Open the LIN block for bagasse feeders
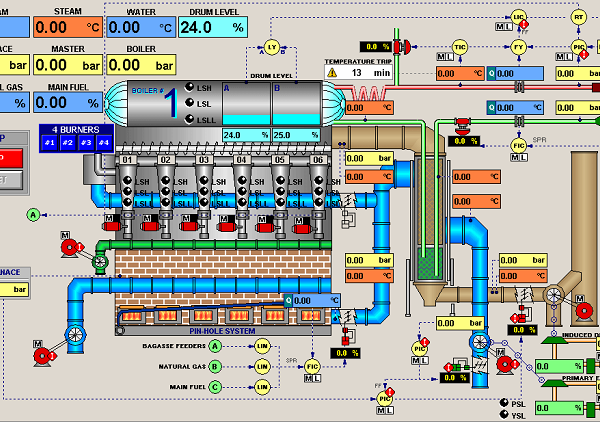Viewport: 600px width, 422px height. tap(262, 346)
